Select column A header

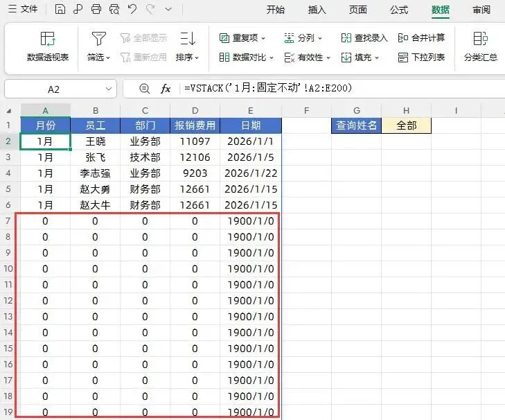[x=46, y=111]
